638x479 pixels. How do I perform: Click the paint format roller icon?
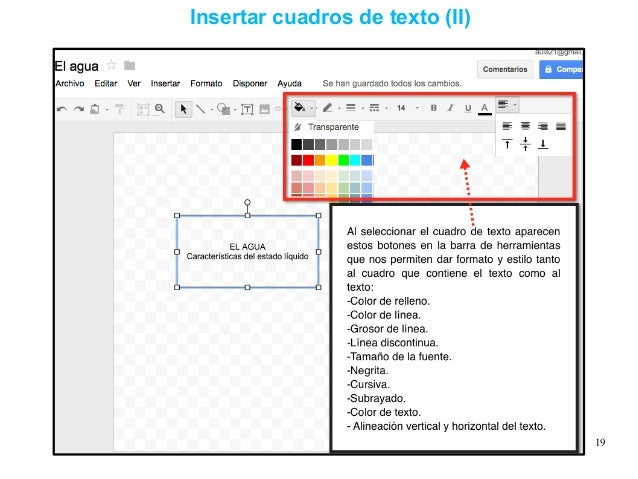(119, 109)
